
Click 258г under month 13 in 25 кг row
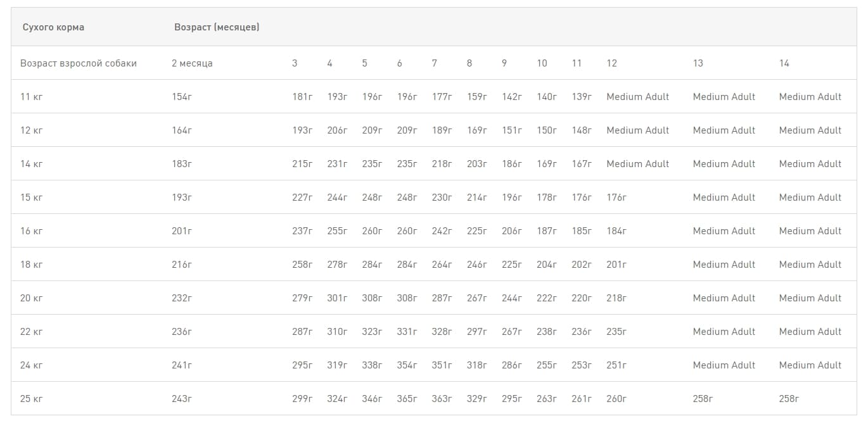[x=703, y=399]
